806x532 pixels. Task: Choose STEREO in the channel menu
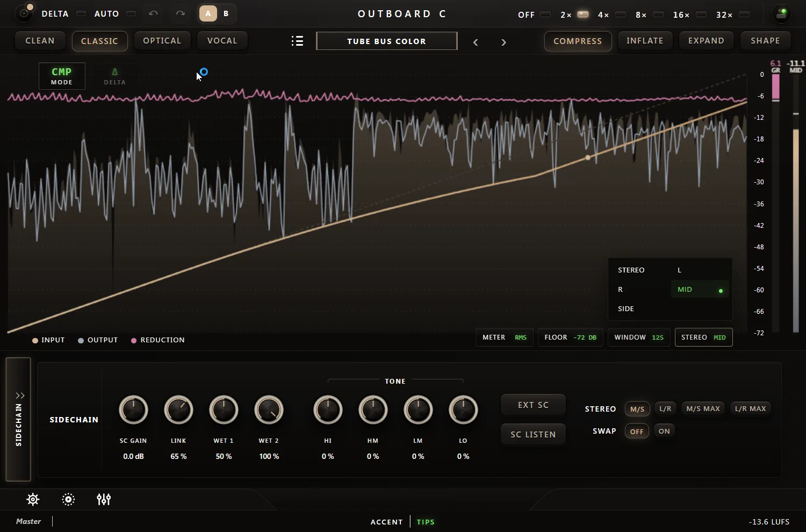point(641,270)
